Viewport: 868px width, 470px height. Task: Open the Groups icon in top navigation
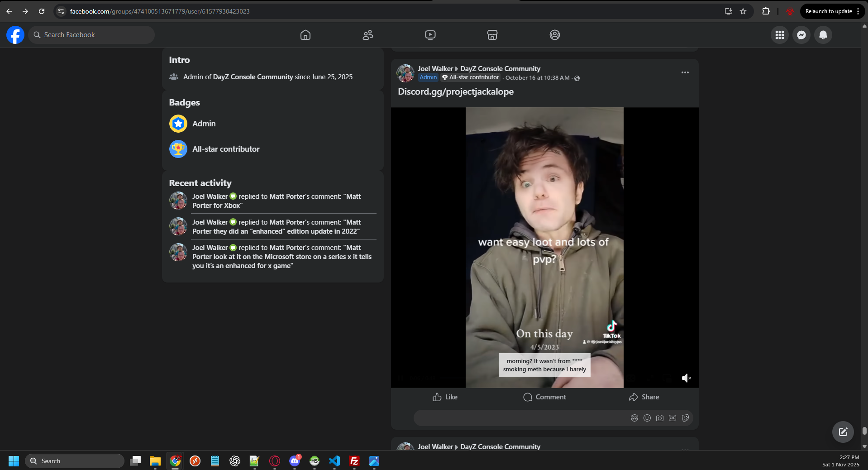tap(555, 35)
